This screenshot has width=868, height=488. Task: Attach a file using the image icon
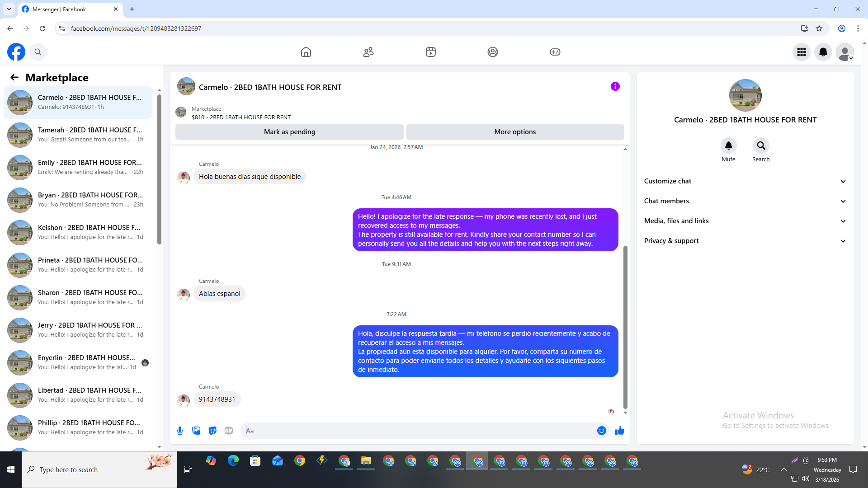[x=196, y=431]
